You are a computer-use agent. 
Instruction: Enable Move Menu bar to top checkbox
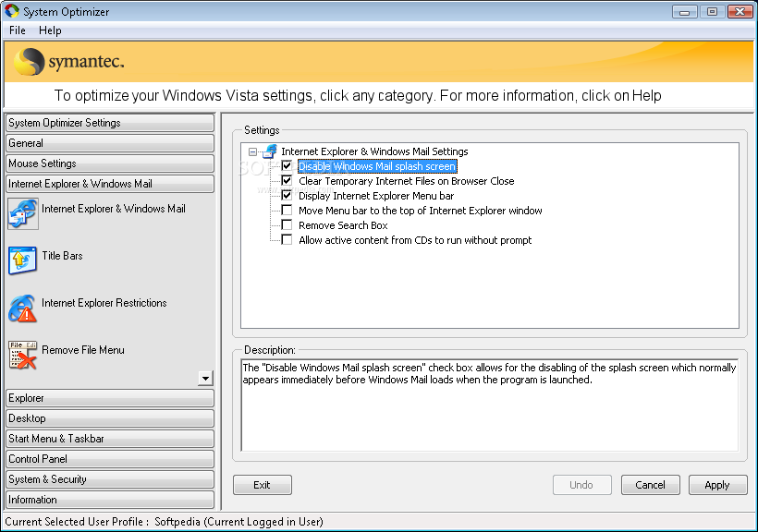coord(287,211)
